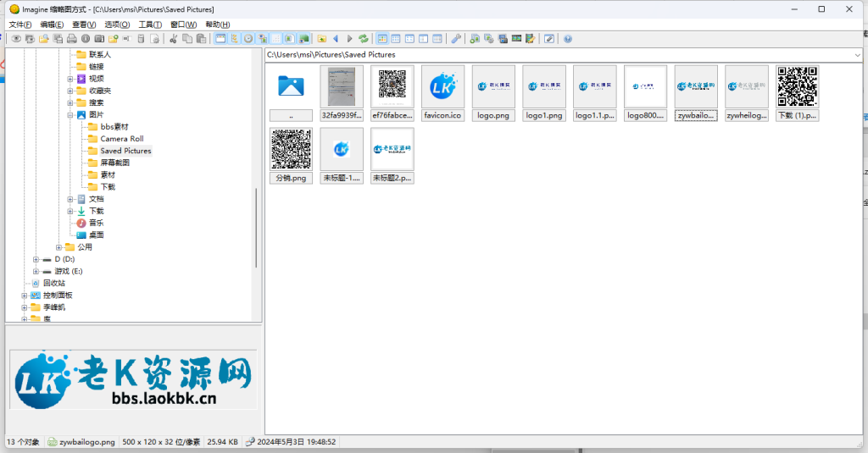Select the 分销.png QR code thumbnail
The width and height of the screenshot is (868, 453).
292,156
